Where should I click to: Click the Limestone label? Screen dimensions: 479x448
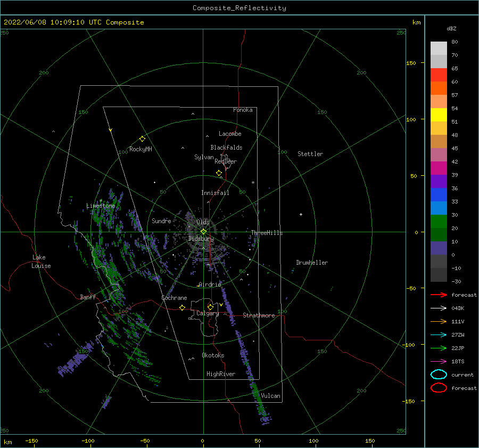101,206
